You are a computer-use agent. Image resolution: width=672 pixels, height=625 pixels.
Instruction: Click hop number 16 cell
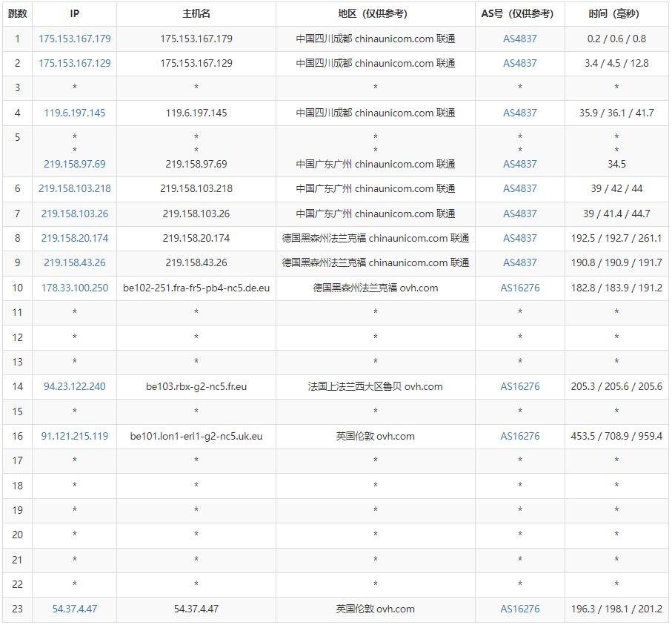tap(18, 436)
